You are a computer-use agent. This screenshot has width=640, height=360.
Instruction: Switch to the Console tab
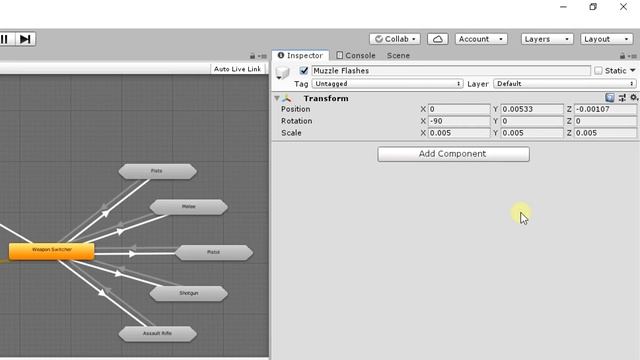356,56
